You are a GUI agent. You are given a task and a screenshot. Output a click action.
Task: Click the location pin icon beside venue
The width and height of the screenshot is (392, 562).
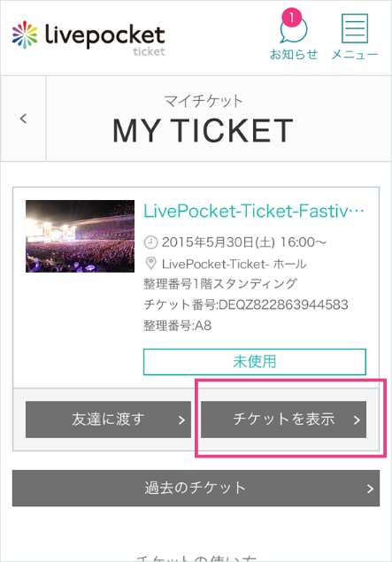pyautogui.click(x=150, y=264)
